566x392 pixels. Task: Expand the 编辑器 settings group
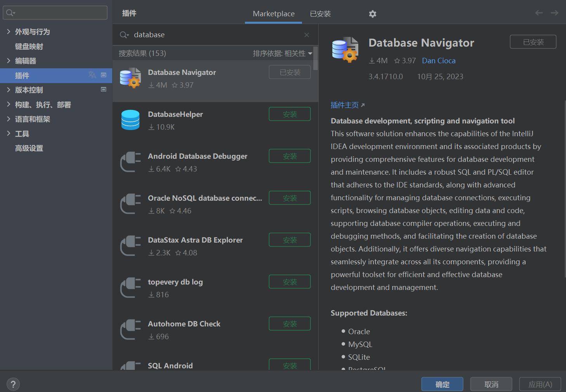[9, 61]
